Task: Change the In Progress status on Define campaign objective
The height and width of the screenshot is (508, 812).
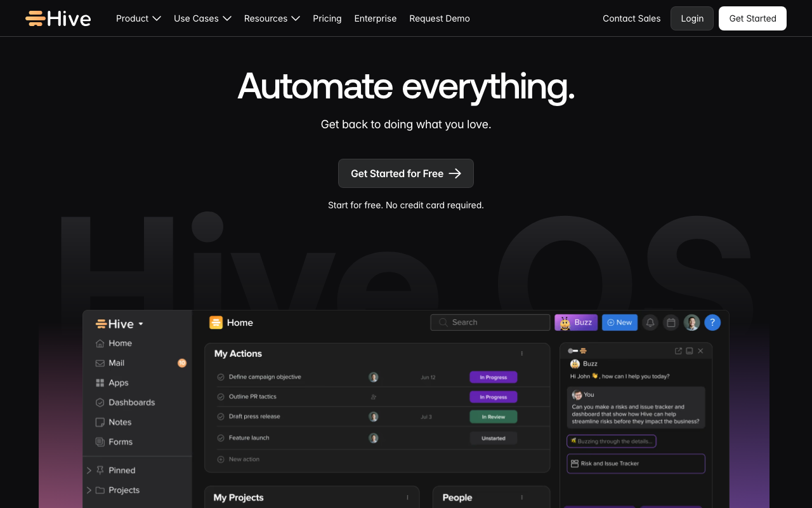Action: click(494, 377)
